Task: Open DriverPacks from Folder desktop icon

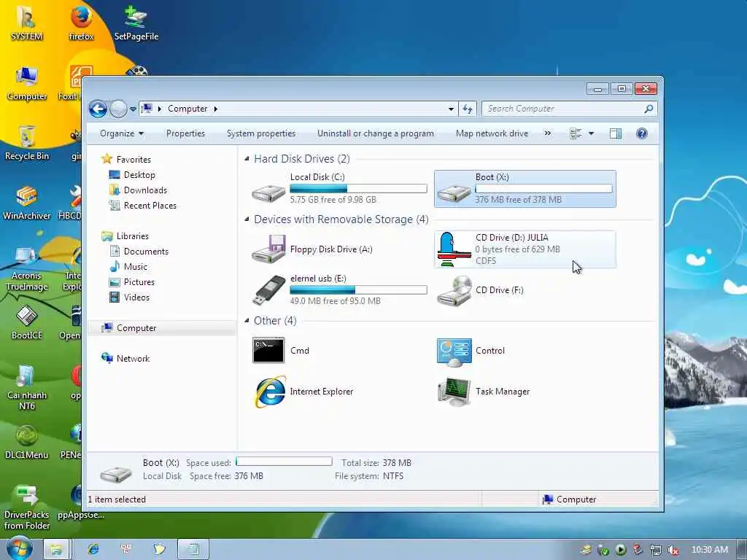Action: (x=27, y=507)
